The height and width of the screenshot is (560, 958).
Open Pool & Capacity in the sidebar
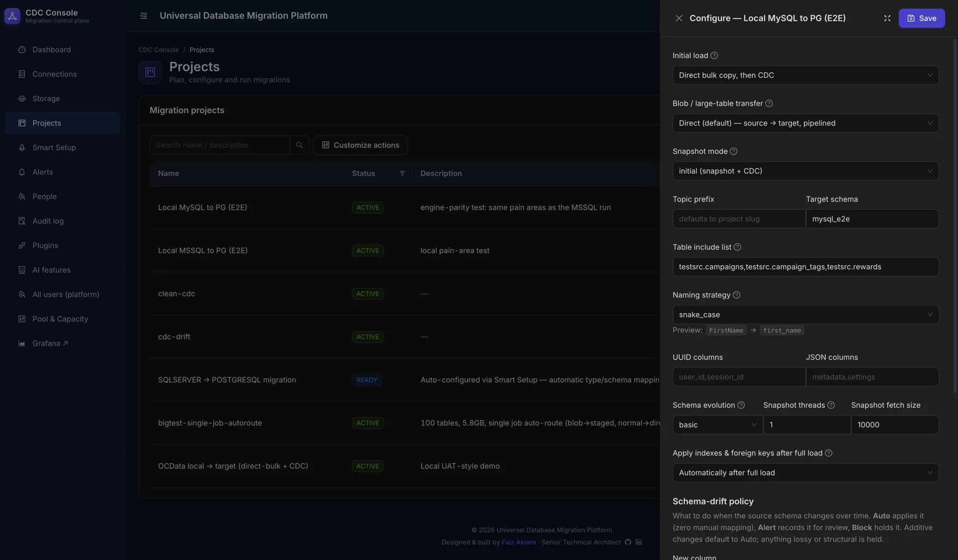63,319
